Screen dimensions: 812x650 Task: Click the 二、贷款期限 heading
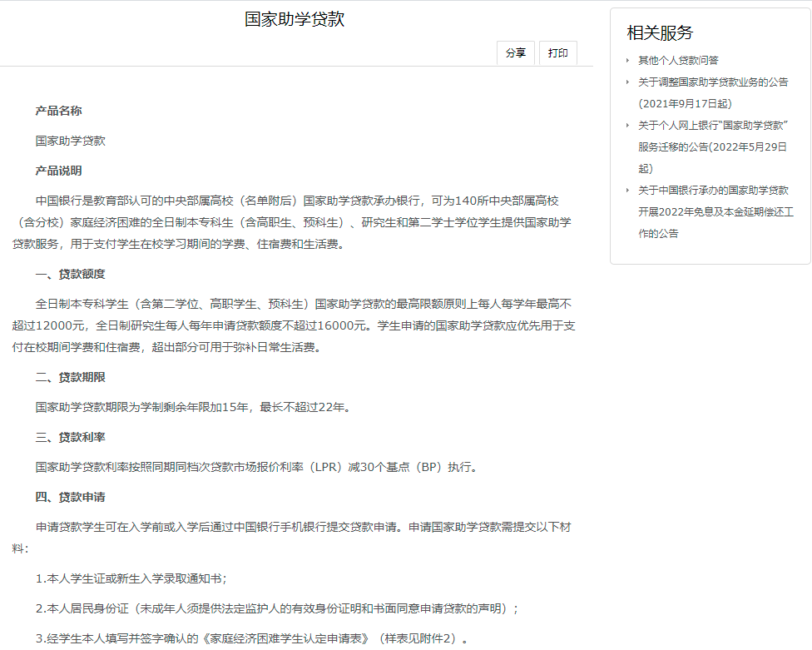point(70,377)
